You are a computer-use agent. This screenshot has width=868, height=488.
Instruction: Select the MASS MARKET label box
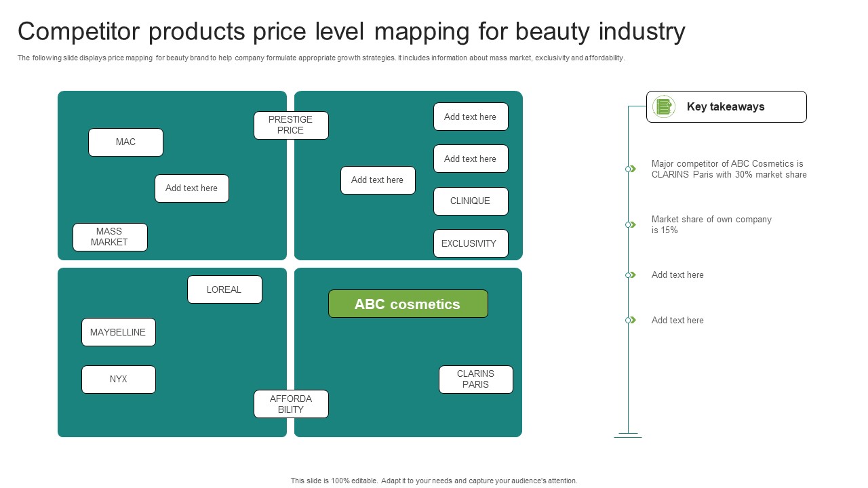[x=110, y=237]
